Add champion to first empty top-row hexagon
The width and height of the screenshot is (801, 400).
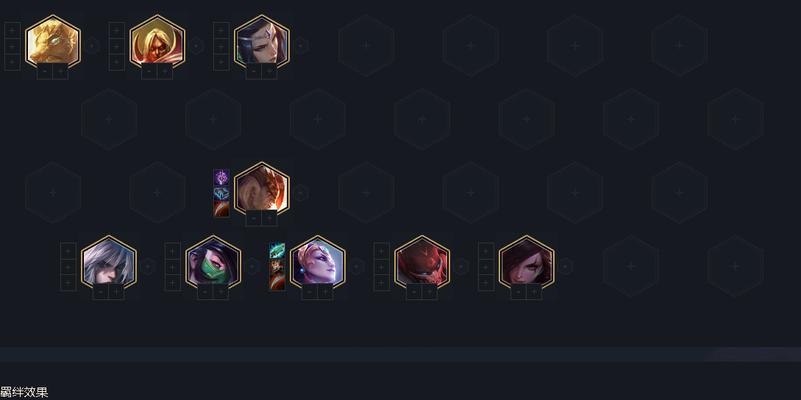[x=366, y=45]
